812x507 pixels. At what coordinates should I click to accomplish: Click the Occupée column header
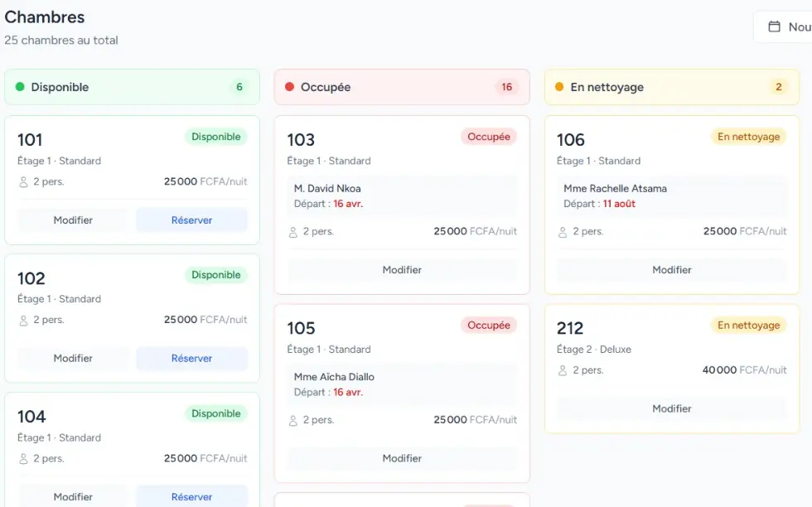click(402, 87)
